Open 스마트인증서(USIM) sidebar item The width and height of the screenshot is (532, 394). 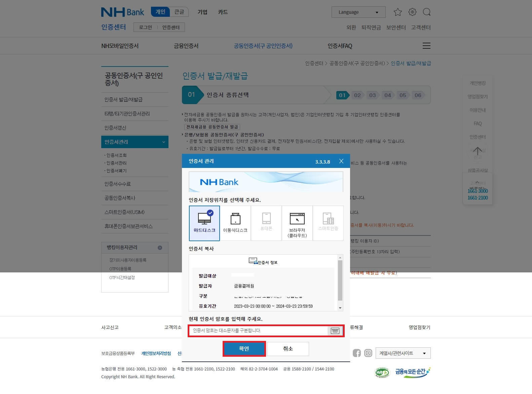135,212
